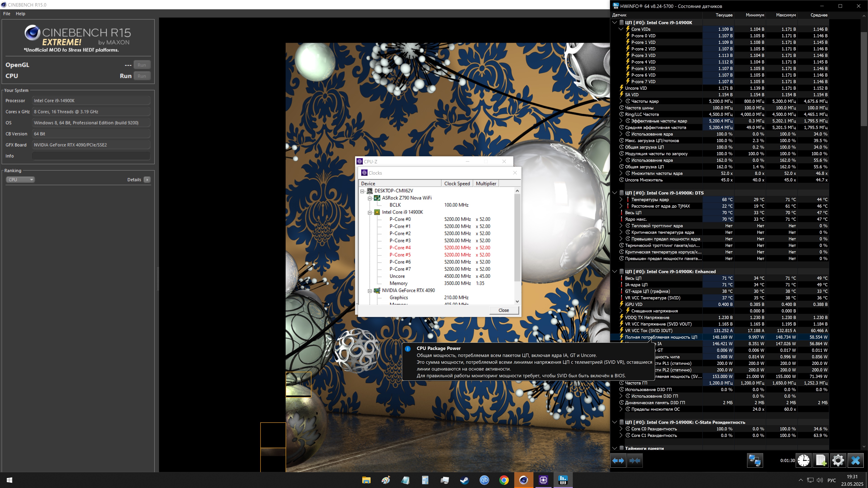
Task: Select Полная потребляемая мощность ЦП row
Action: (x=719, y=337)
